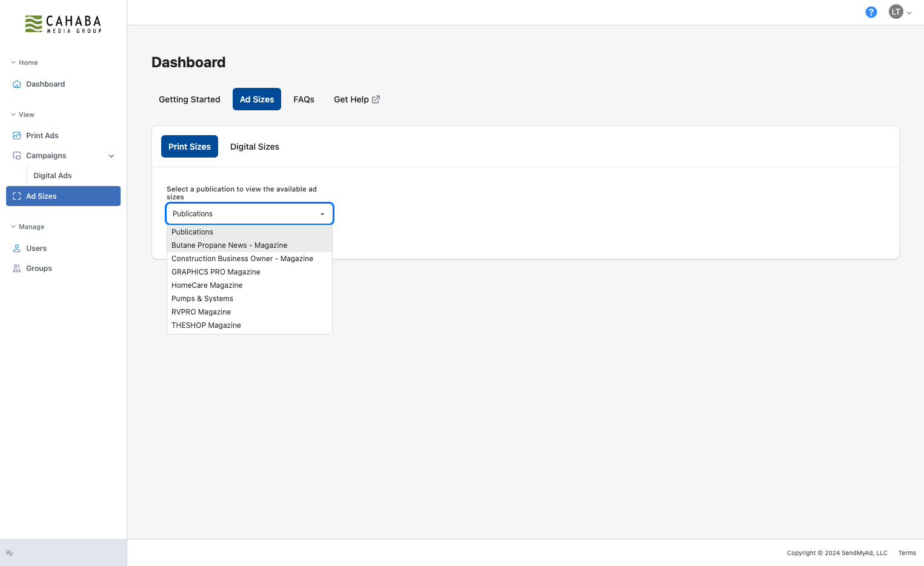Viewport: 924px width, 566px height.
Task: Select HomeCare Magazine from the list
Action: point(250,285)
